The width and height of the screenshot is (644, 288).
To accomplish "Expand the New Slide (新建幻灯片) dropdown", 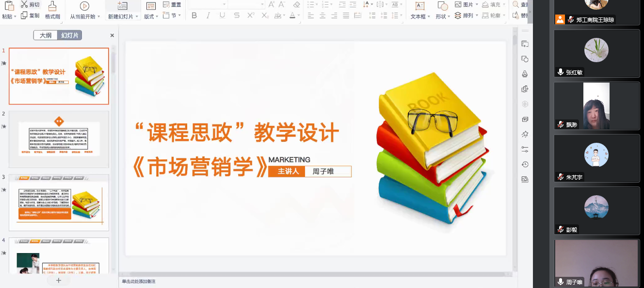I will tap(137, 17).
